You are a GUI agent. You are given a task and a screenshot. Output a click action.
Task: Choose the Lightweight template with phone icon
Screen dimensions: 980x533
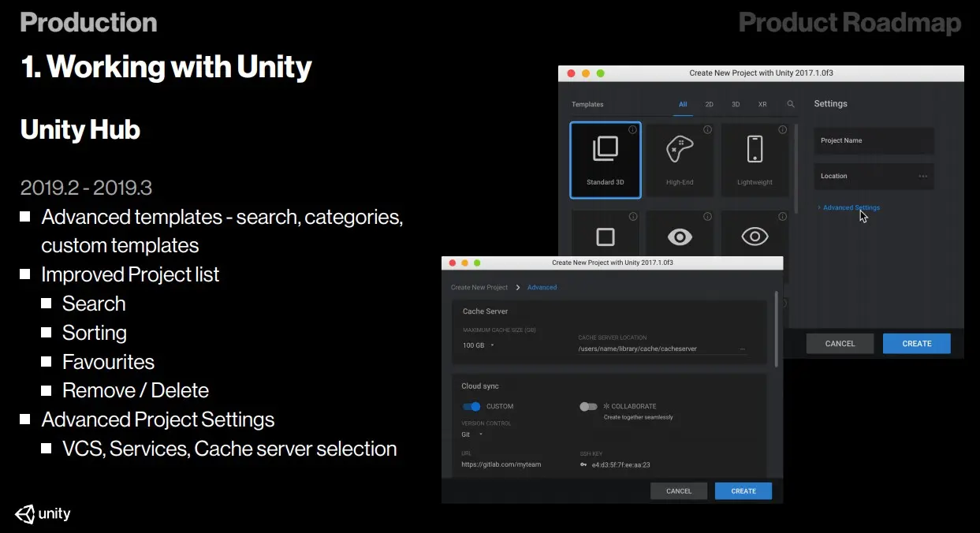pyautogui.click(x=755, y=159)
